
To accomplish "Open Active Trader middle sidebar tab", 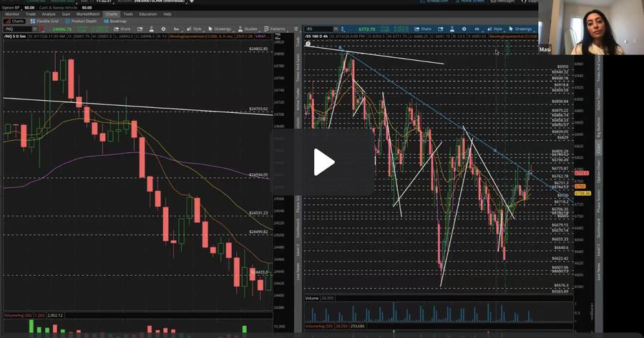I will tap(298, 101).
